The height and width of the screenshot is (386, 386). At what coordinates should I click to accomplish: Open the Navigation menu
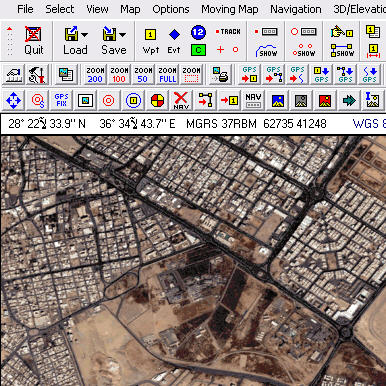tap(296, 9)
